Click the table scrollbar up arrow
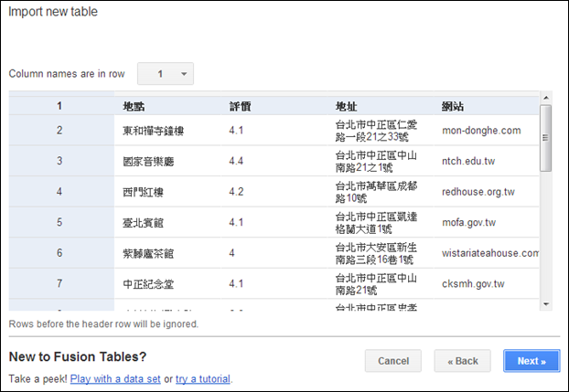The width and height of the screenshot is (569, 392). pyautogui.click(x=546, y=98)
